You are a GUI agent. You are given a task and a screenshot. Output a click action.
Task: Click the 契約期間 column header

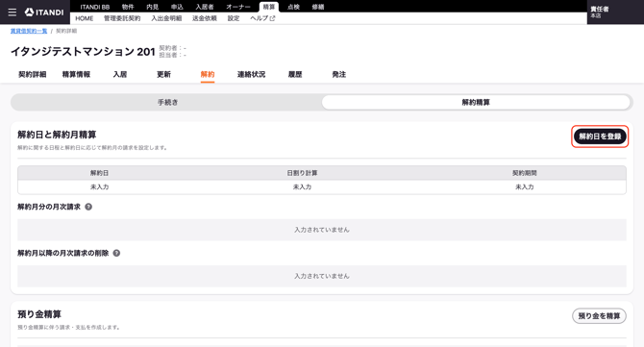tap(525, 173)
